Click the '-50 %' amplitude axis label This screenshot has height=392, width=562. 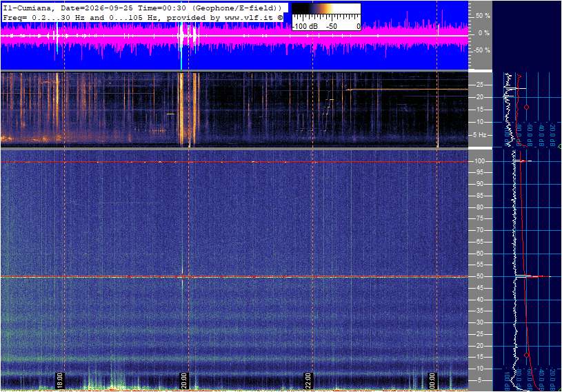482,50
